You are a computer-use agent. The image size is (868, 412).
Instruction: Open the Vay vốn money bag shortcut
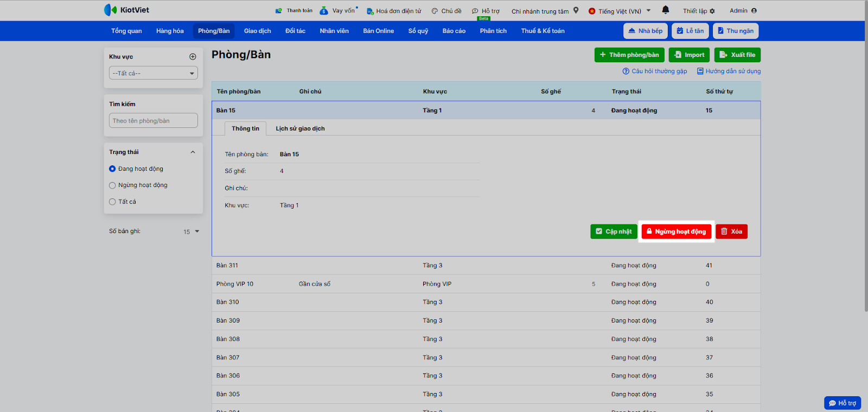(x=324, y=11)
